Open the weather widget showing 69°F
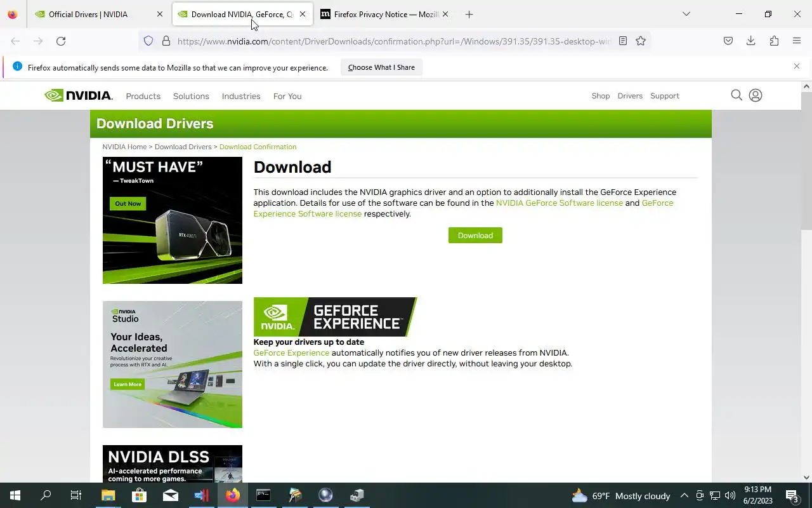812x508 pixels. 621,496
